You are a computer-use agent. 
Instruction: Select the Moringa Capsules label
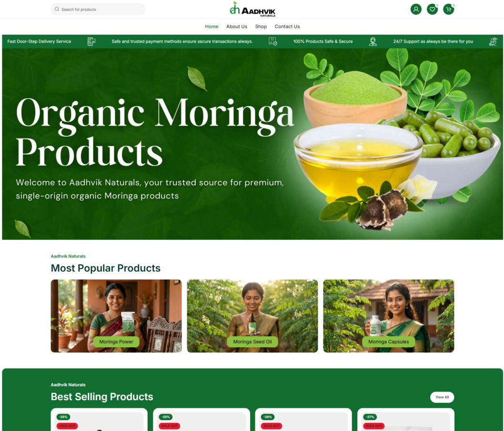389,341
